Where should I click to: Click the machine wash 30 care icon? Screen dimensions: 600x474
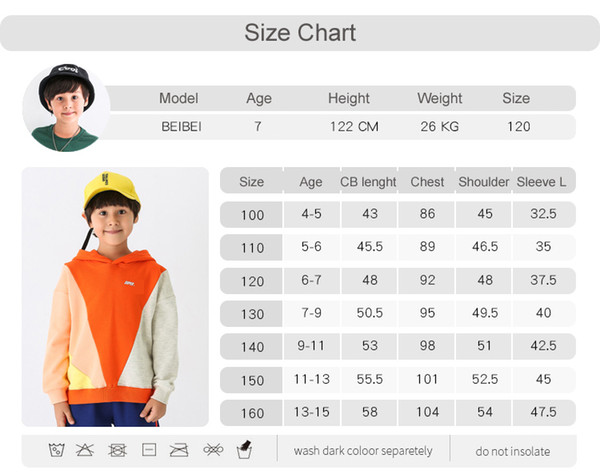[57, 450]
